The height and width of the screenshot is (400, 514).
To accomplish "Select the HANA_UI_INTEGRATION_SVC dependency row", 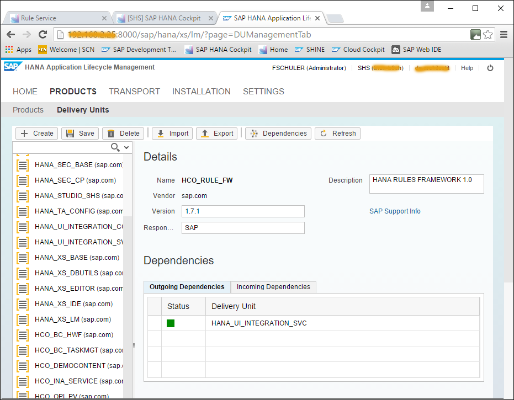I will tap(313, 323).
